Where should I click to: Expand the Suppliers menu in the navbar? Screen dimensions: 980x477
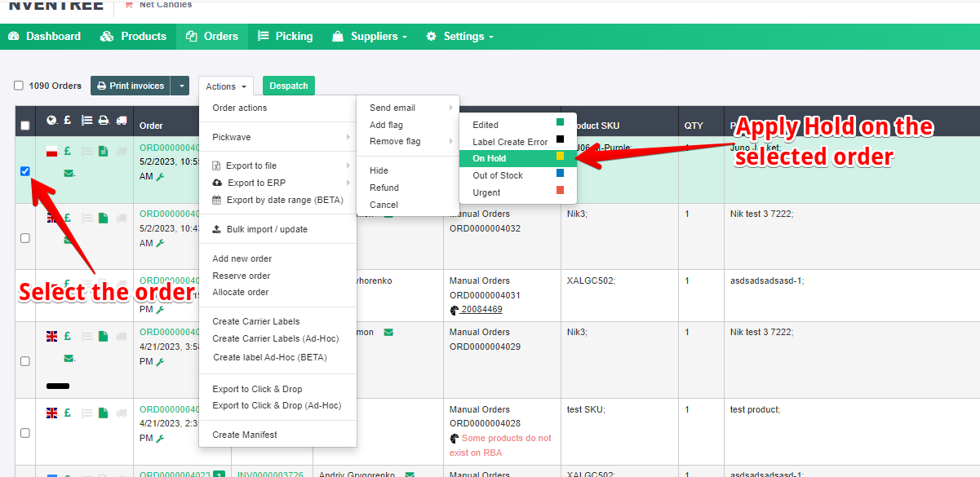[x=370, y=36]
